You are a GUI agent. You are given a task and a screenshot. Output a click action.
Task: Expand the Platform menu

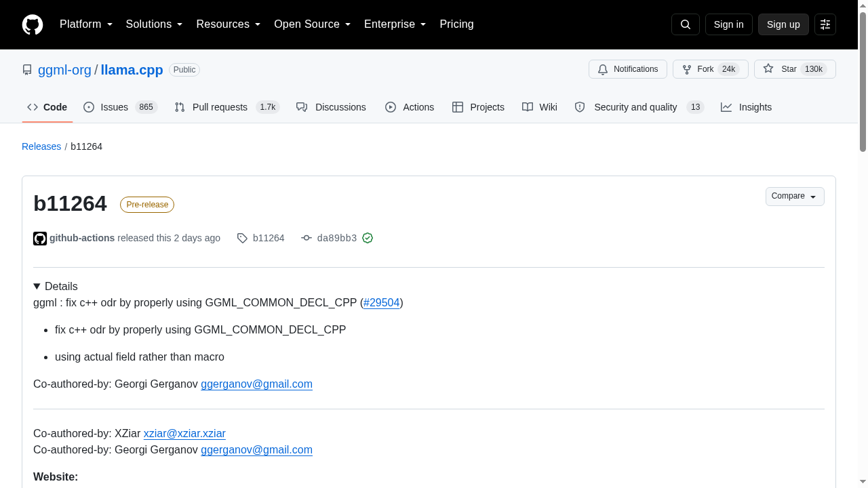pyautogui.click(x=86, y=24)
